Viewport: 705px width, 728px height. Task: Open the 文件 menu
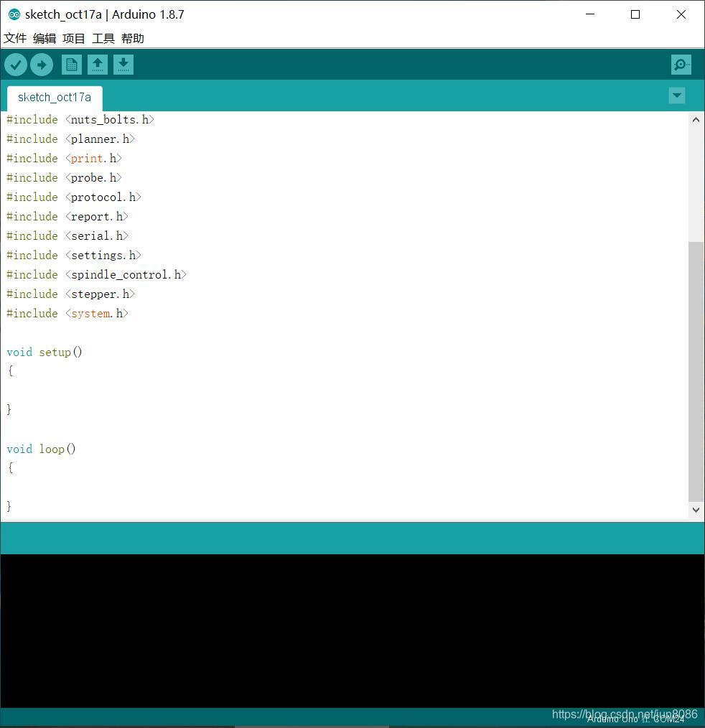15,38
